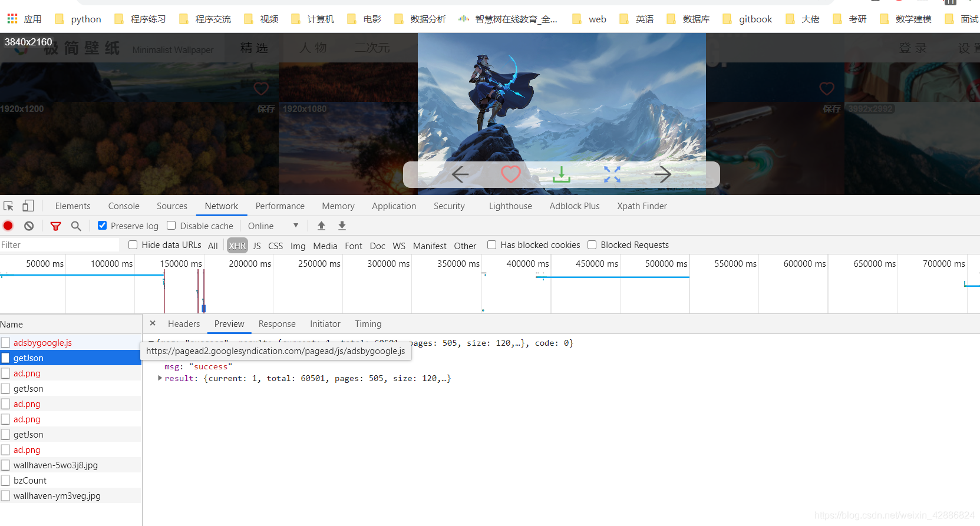Open the Xpath Finder tab
Image resolution: width=980 pixels, height=526 pixels.
642,206
